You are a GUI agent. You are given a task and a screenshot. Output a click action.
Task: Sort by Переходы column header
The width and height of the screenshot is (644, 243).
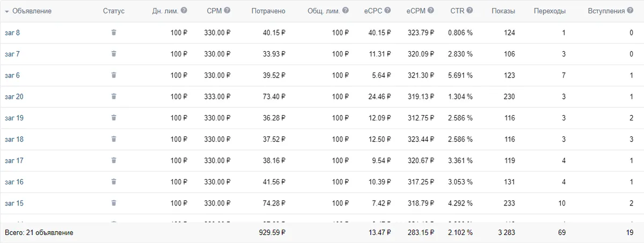tap(550, 11)
